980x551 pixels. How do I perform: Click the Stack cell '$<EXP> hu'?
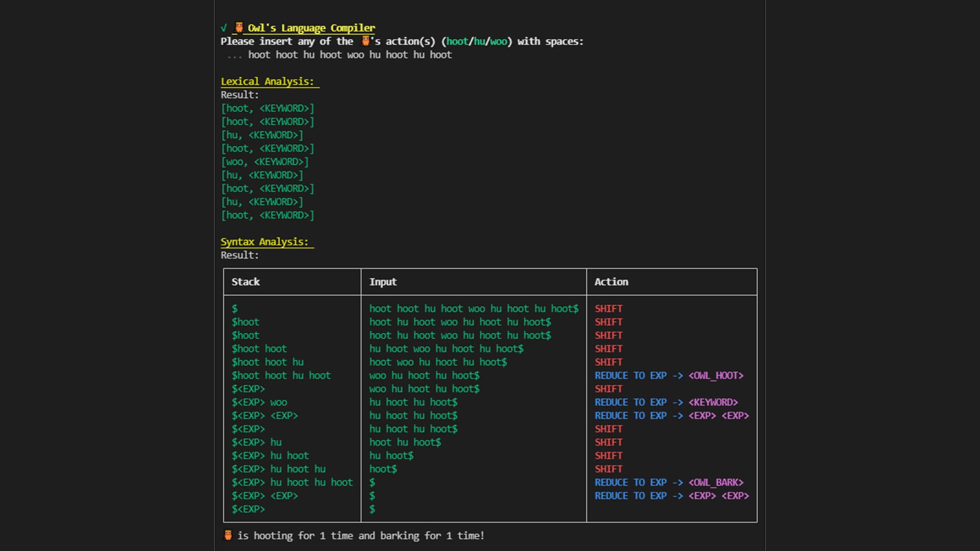click(x=257, y=442)
